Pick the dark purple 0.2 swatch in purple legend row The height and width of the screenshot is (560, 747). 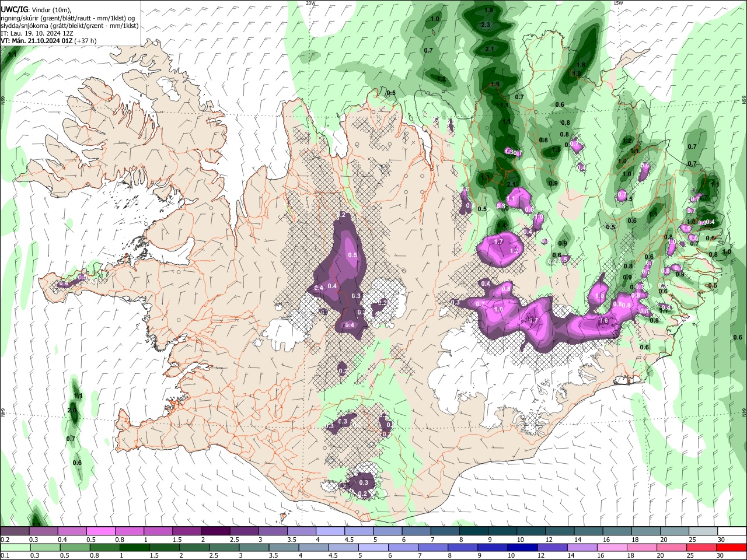pyautogui.click(x=15, y=531)
